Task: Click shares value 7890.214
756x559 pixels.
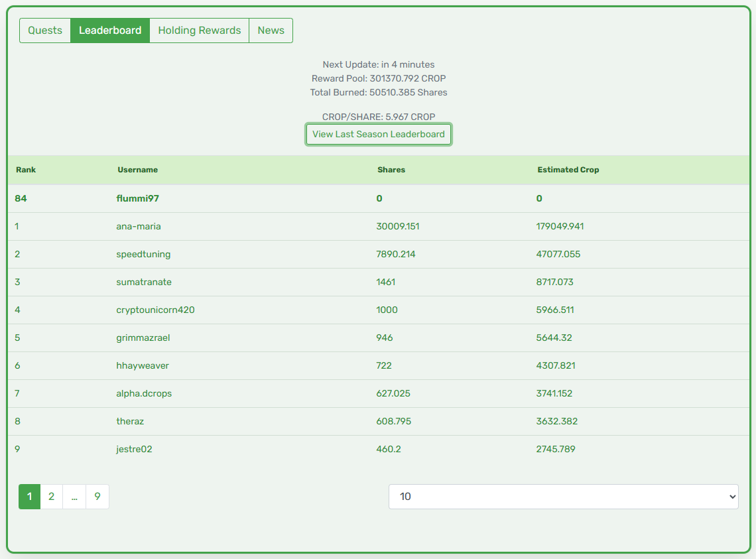Action: pos(396,254)
